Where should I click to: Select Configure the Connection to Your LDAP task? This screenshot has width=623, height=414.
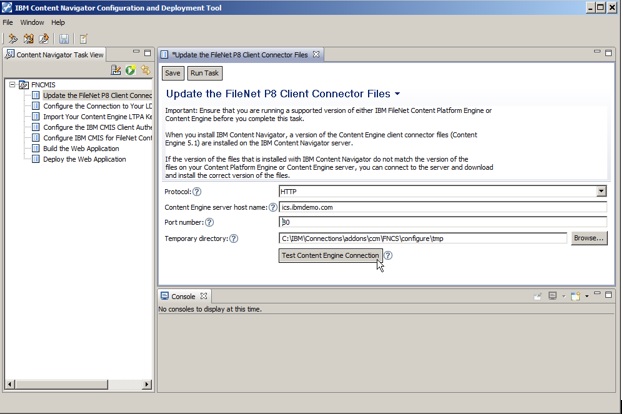97,106
